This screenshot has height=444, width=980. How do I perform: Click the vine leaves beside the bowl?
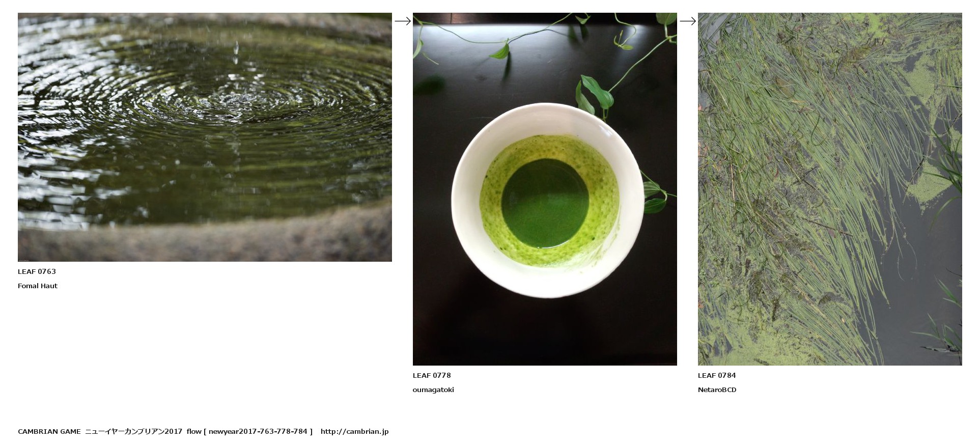pyautogui.click(x=594, y=94)
